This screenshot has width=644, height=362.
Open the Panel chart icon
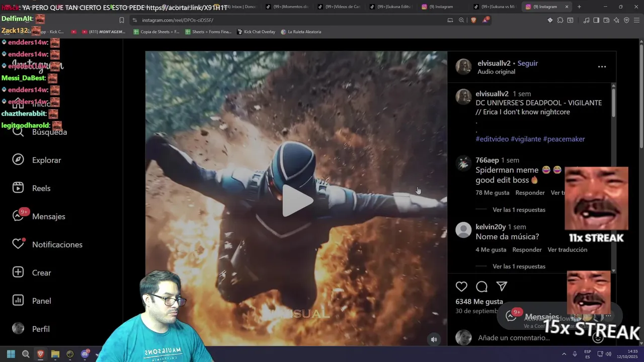pos(18,301)
